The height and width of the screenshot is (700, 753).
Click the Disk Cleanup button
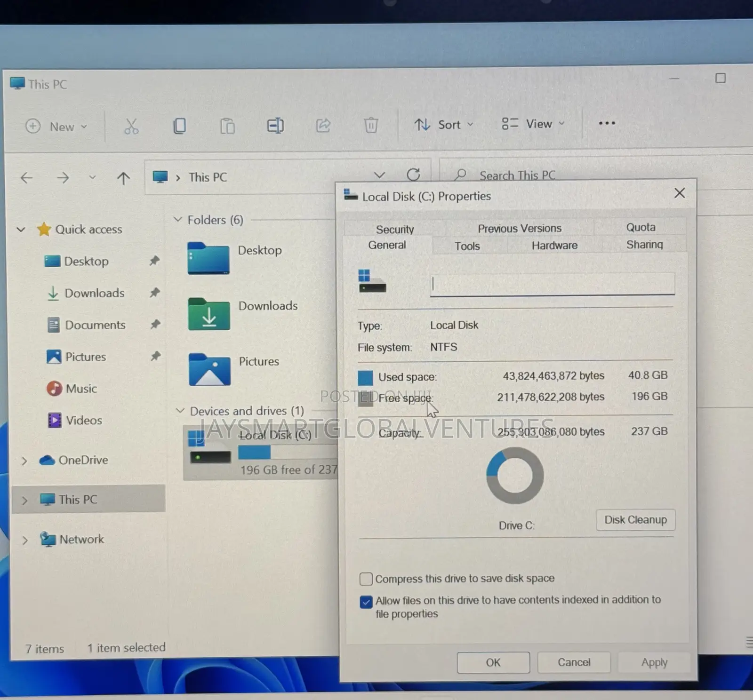click(635, 520)
